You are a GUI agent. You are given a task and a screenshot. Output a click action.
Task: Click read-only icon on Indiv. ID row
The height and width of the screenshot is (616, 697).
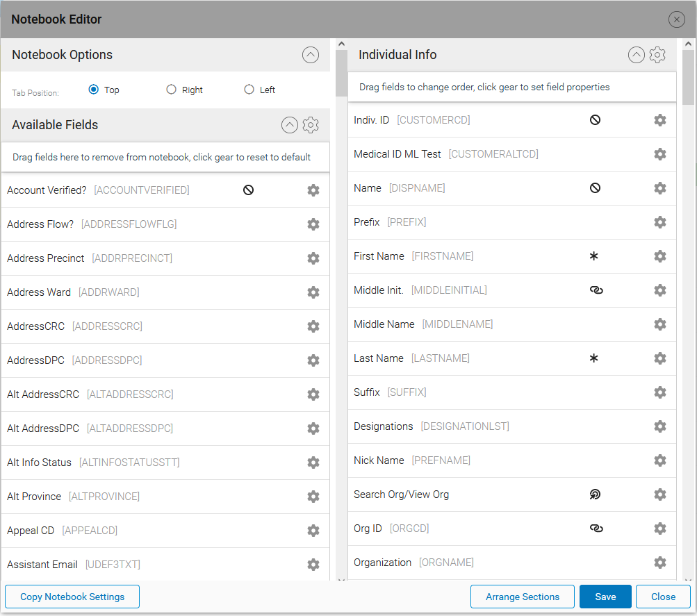tap(596, 120)
